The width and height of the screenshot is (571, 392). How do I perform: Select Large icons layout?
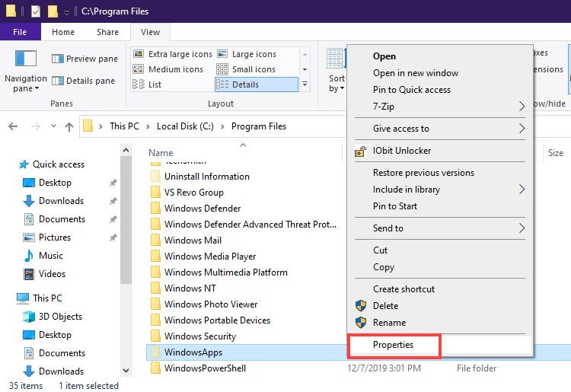pos(247,54)
